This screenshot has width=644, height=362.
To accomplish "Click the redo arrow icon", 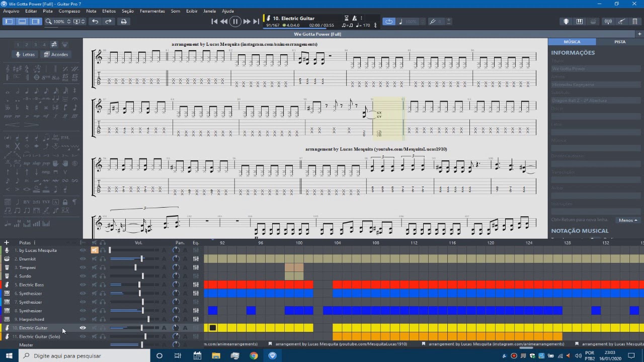I will pos(108,22).
